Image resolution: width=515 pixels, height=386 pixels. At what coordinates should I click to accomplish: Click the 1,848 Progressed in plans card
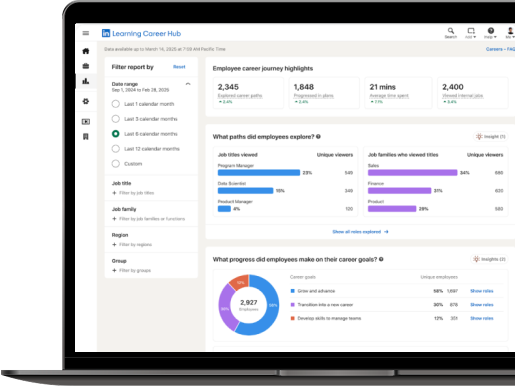click(324, 93)
